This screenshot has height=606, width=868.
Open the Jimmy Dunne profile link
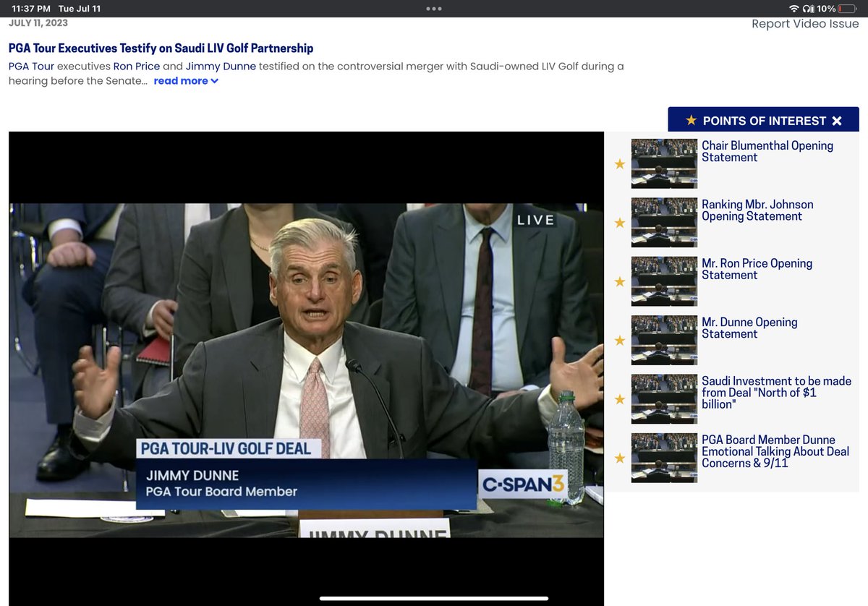(221, 66)
